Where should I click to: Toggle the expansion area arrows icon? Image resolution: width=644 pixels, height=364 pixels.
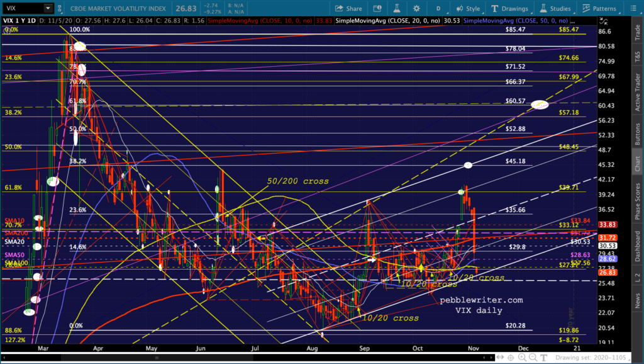[x=500, y=358]
